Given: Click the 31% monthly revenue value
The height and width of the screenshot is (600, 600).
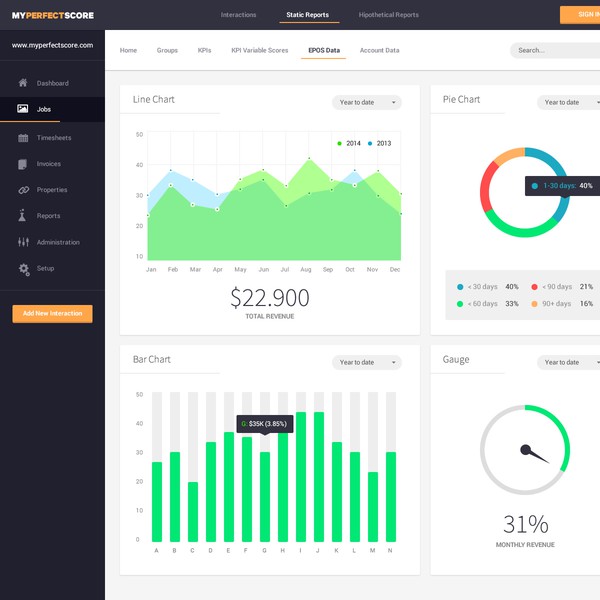Looking at the screenshot, I should pos(525,524).
